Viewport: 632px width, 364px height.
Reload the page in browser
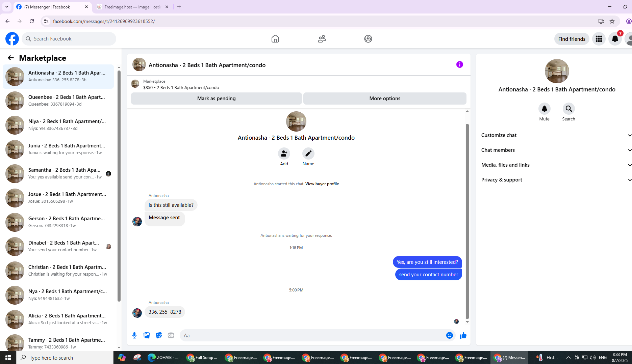click(x=32, y=21)
